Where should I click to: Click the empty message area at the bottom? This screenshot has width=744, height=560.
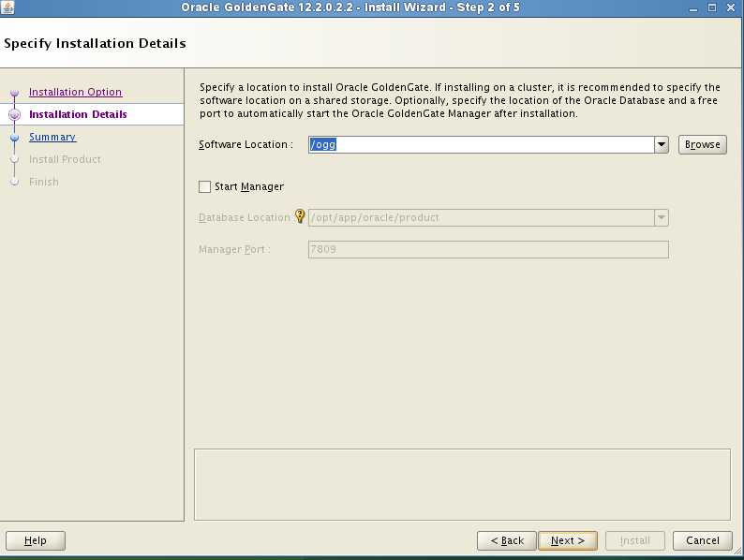(462, 484)
